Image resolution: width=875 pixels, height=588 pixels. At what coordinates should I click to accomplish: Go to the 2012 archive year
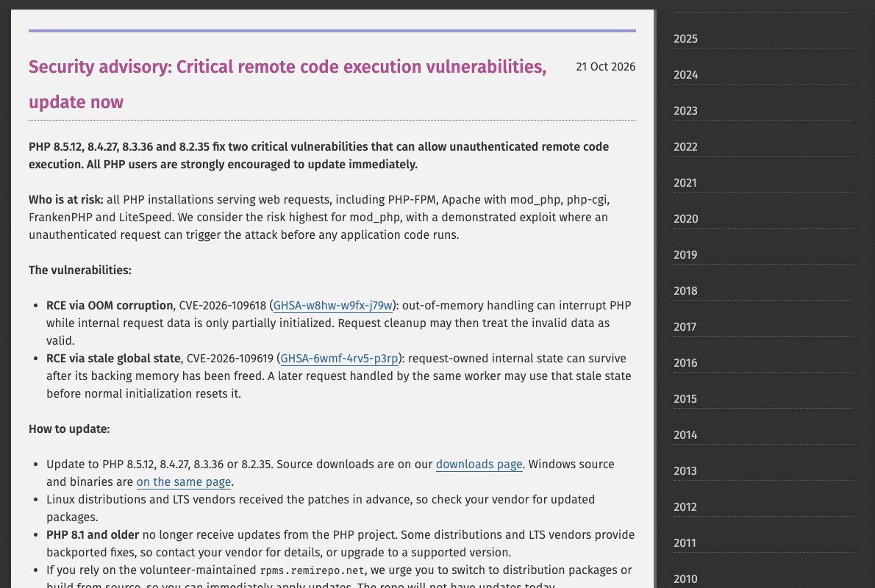pyautogui.click(x=685, y=507)
